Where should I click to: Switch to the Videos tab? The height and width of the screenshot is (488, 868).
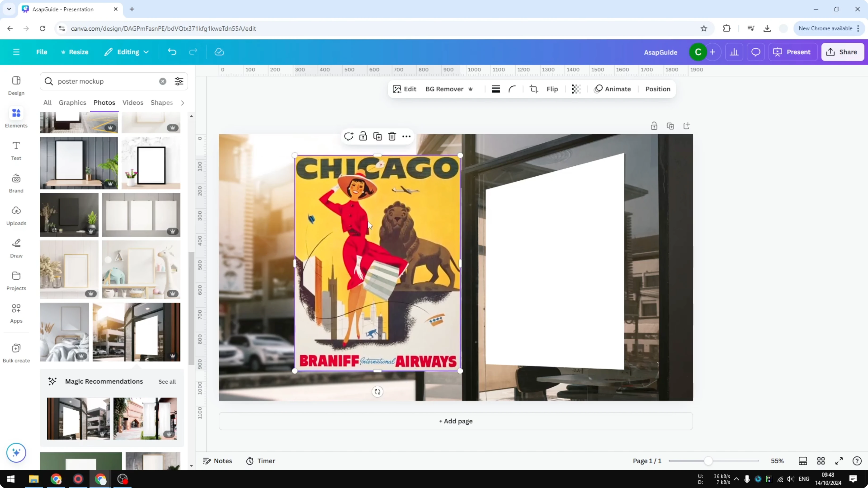coord(132,103)
